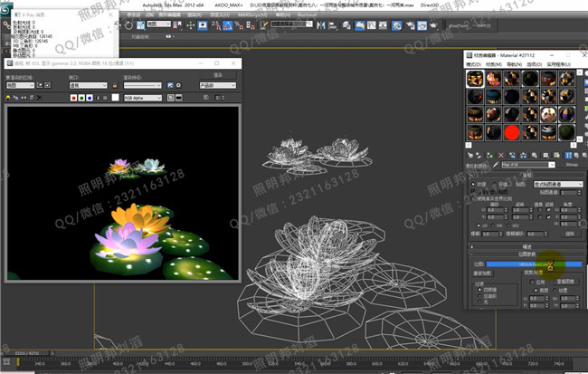Image resolution: width=588 pixels, height=374 pixels.
Task: Assign material to selection icon
Action: tap(489, 155)
